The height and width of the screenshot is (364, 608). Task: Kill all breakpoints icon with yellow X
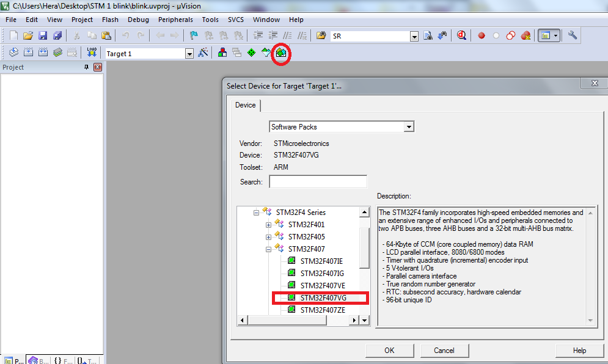pos(526,35)
